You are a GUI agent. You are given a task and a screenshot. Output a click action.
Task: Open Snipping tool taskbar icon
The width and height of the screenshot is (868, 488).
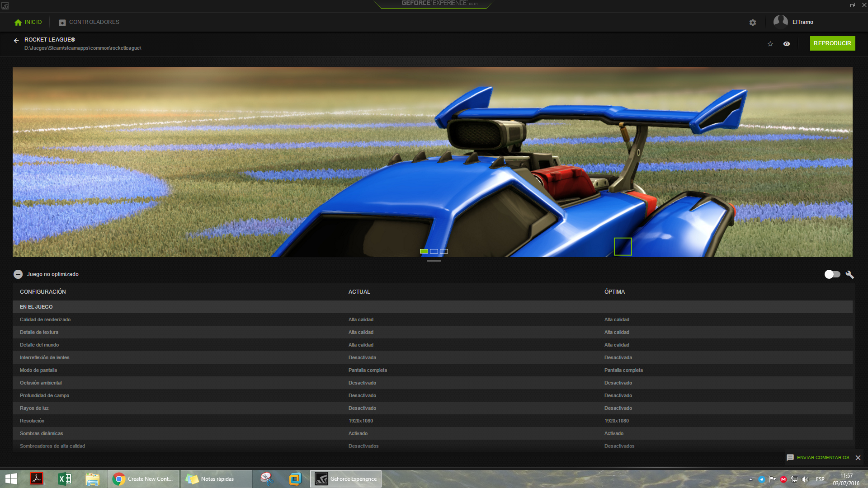tap(267, 479)
